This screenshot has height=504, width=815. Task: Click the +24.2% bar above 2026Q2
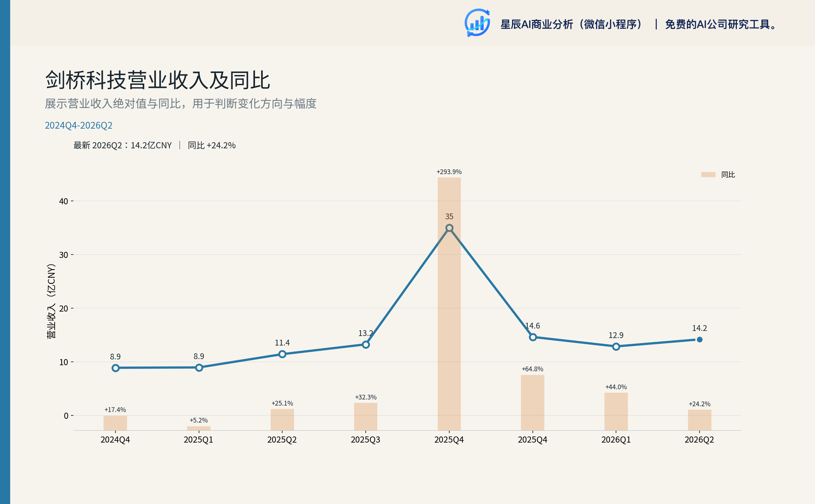click(x=700, y=420)
